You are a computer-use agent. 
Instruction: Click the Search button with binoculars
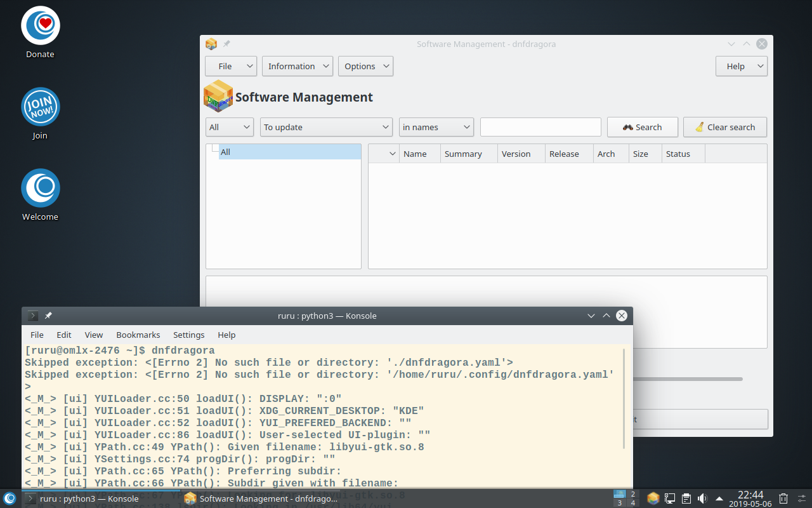[643, 127]
